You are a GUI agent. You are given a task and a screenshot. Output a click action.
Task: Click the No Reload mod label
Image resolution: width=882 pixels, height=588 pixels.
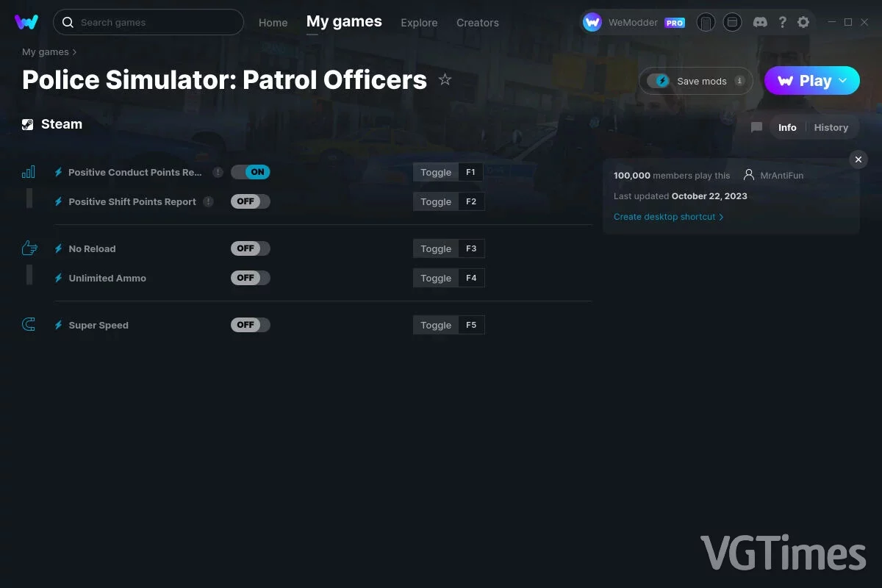pos(92,248)
